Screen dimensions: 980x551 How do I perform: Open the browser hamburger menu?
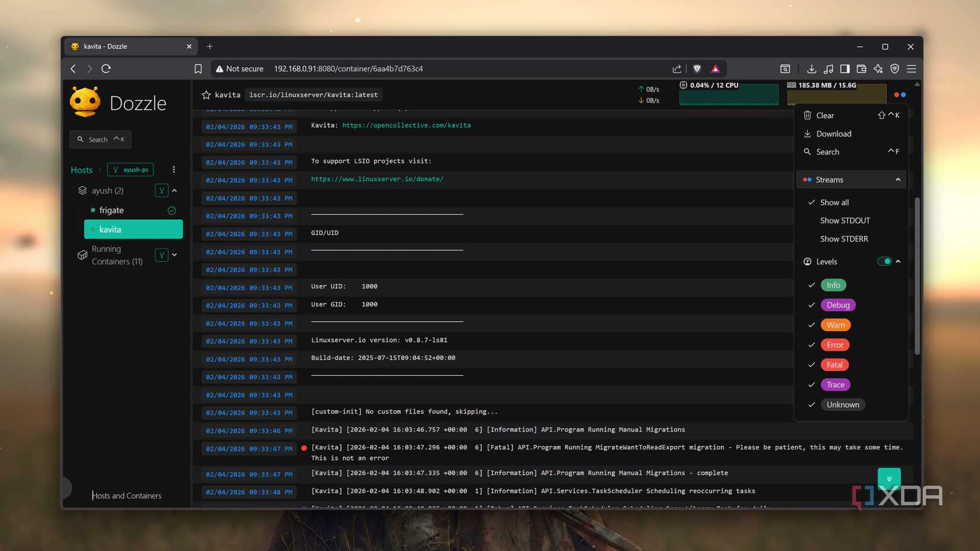[911, 69]
